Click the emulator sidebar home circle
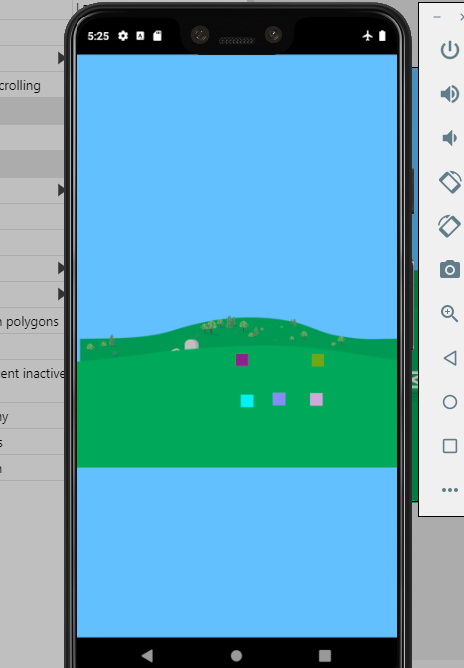 tap(450, 402)
